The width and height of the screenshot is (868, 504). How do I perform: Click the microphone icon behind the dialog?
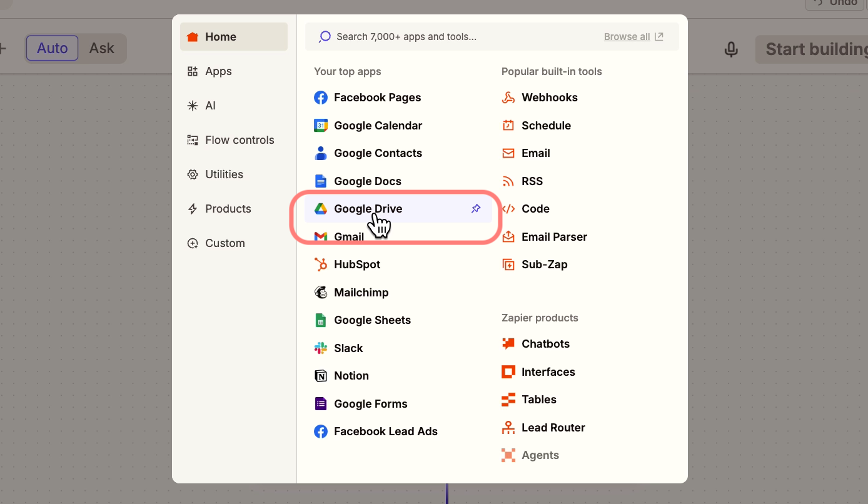(731, 49)
